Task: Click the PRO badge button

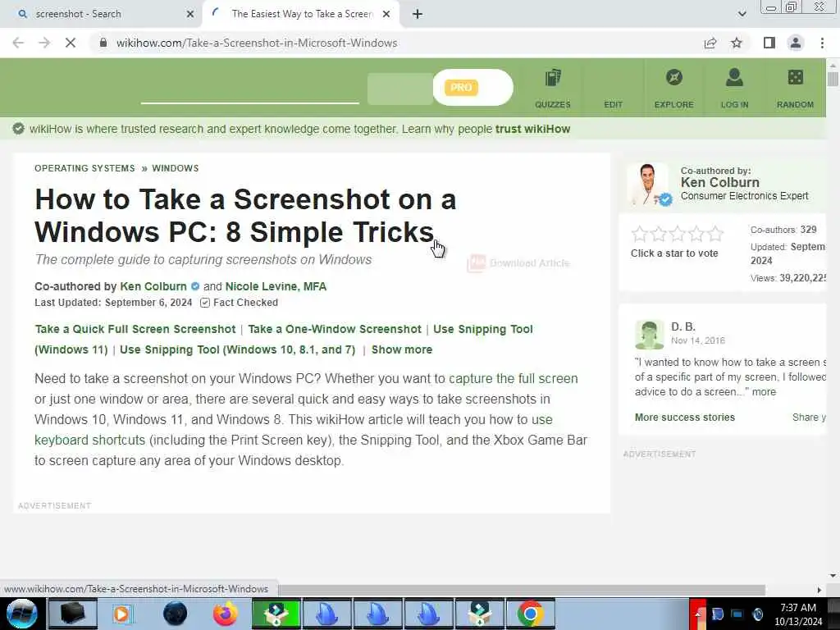Action: (x=461, y=87)
